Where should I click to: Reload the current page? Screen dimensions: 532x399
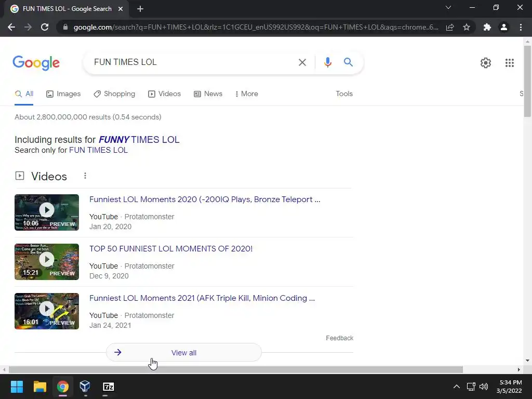point(45,27)
